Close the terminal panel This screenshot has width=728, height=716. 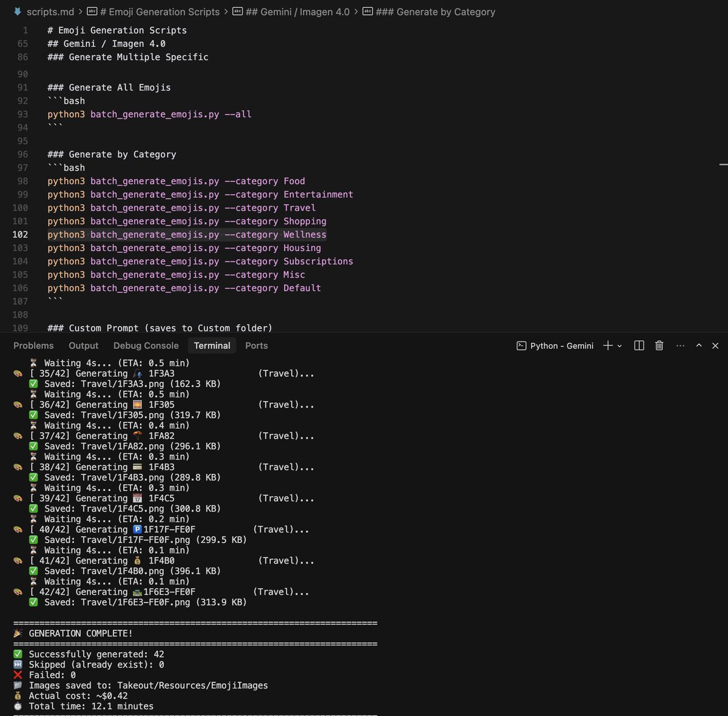pos(715,345)
